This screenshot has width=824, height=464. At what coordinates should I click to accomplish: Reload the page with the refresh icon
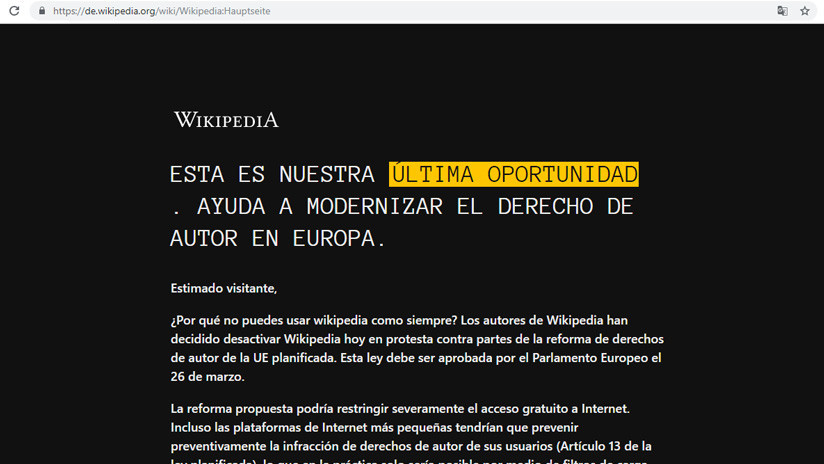click(14, 11)
